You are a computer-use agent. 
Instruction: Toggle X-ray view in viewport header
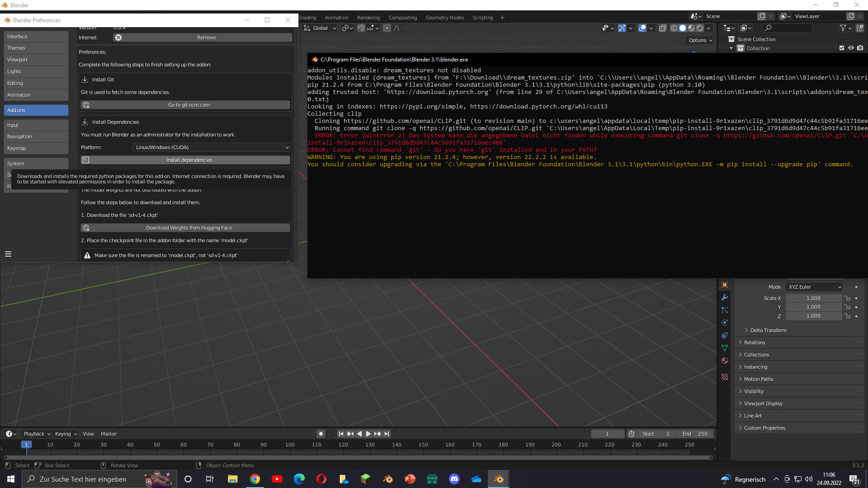pyautogui.click(x=662, y=28)
